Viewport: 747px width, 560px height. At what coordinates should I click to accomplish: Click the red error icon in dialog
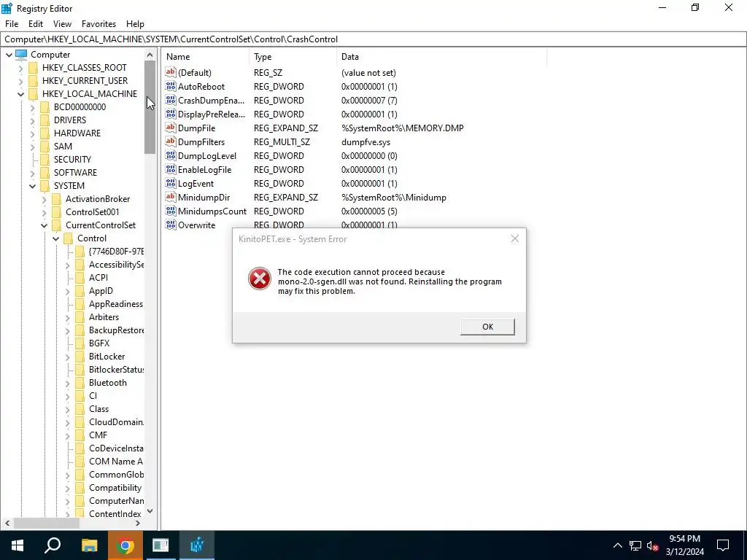point(260,279)
